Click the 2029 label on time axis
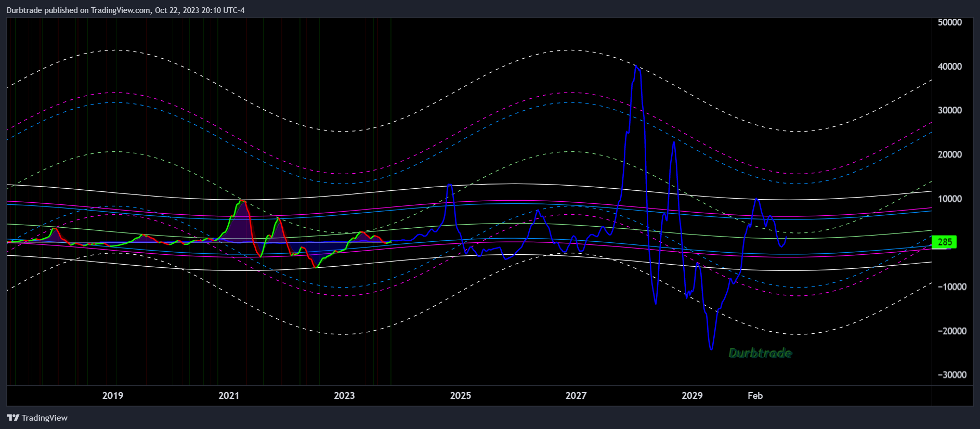This screenshot has width=980, height=429. tap(692, 396)
